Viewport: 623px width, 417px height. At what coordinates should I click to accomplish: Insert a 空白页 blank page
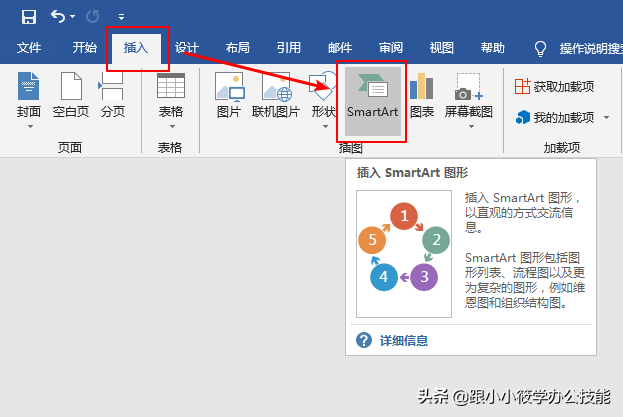click(x=71, y=95)
